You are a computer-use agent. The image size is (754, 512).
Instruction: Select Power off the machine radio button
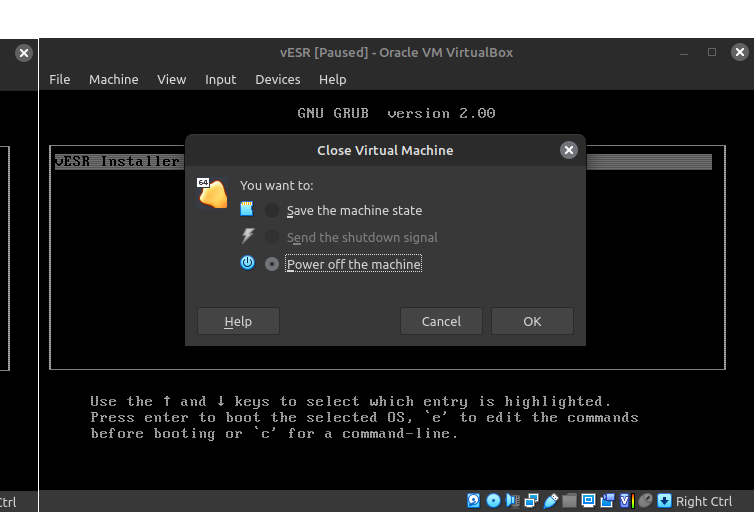[x=272, y=264]
